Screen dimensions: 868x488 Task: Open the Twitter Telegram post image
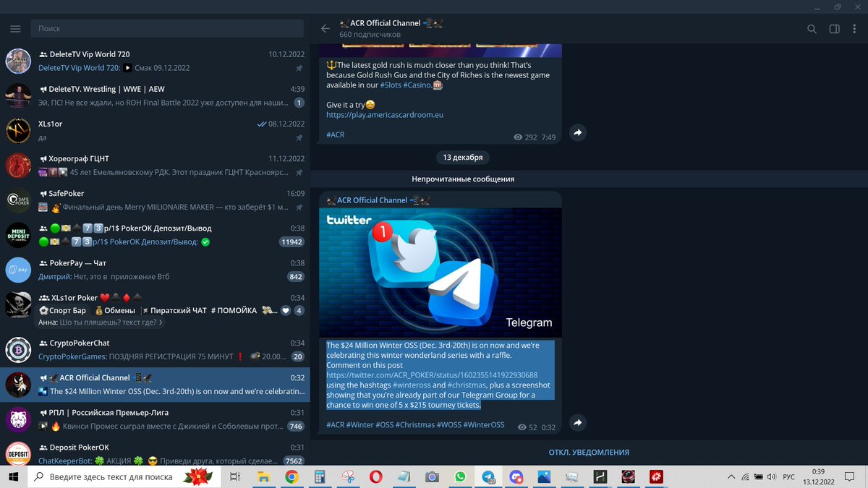click(x=441, y=273)
